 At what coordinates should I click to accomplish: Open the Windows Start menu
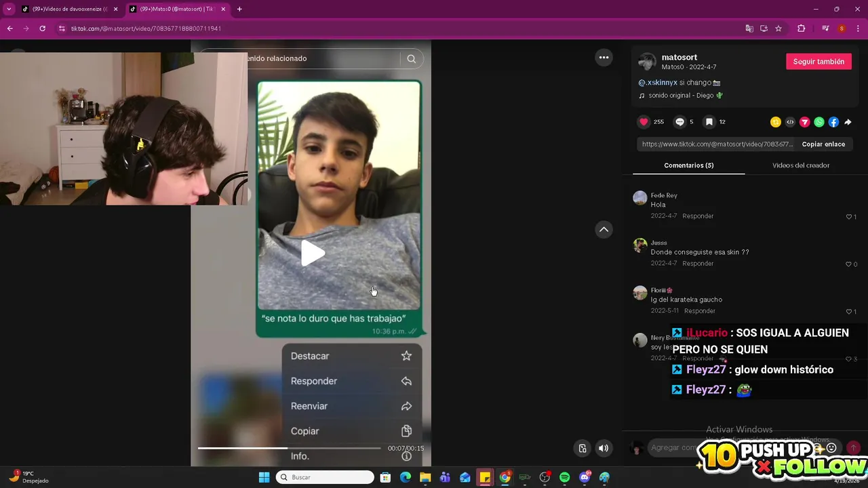pyautogui.click(x=264, y=477)
